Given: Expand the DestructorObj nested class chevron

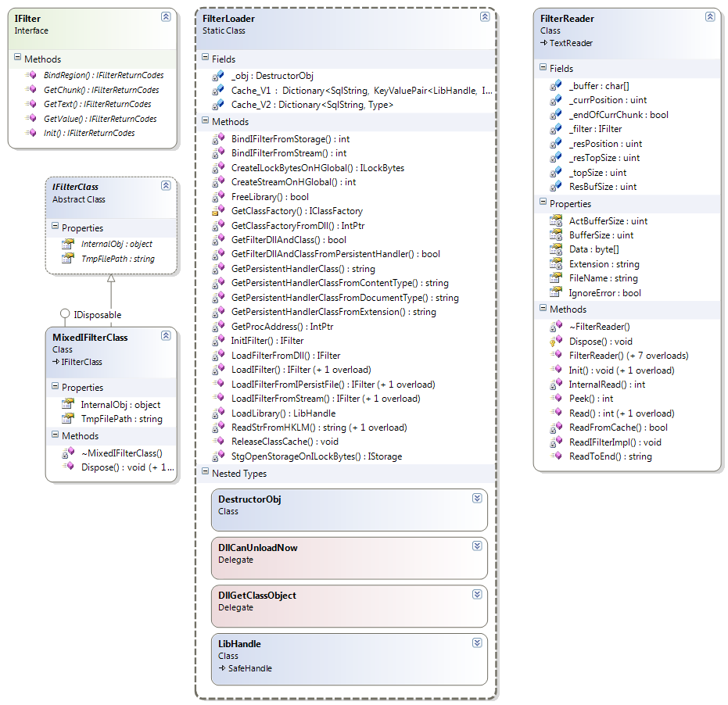Looking at the screenshot, I should [x=477, y=498].
